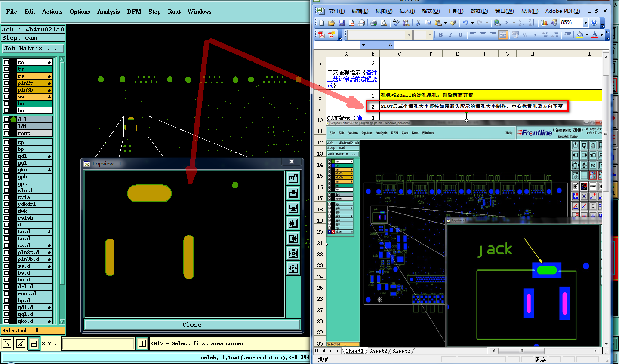619x364 pixels.
Task: Click the Percent Style icon
Action: pyautogui.click(x=525, y=35)
